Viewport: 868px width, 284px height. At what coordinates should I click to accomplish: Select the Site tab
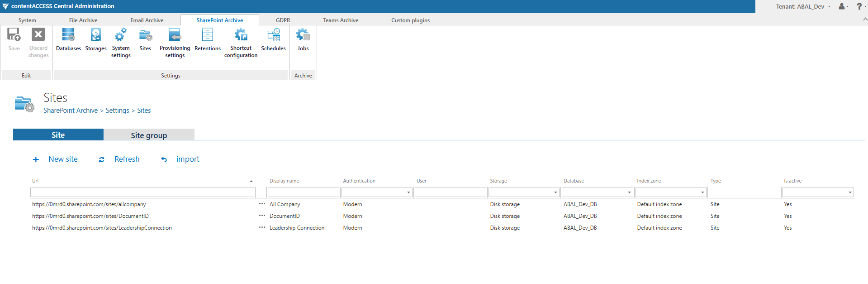[x=58, y=135]
